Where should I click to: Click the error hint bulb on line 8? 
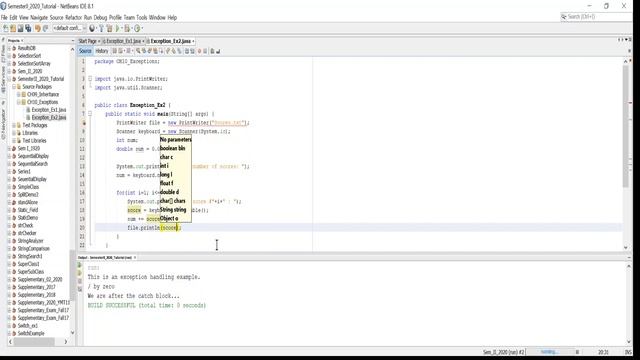click(84, 123)
